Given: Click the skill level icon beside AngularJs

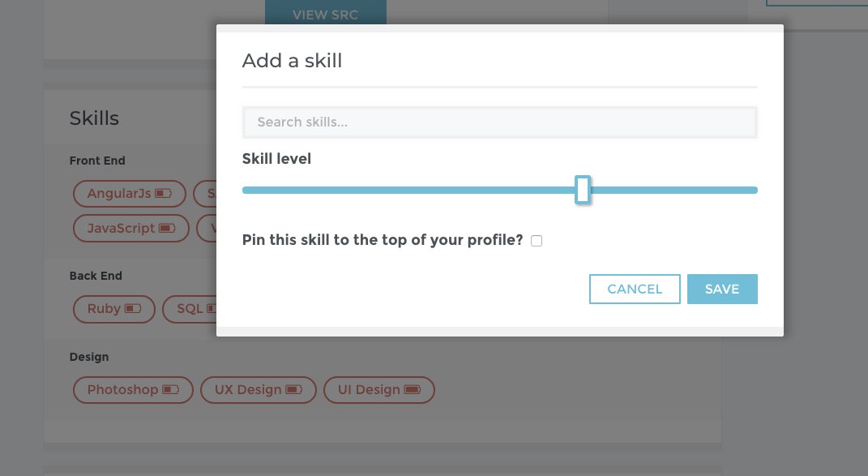Looking at the screenshot, I should coord(163,193).
